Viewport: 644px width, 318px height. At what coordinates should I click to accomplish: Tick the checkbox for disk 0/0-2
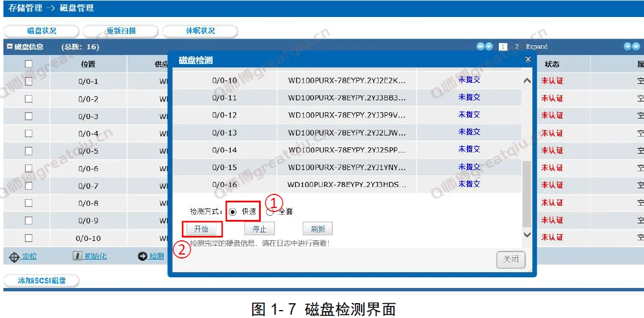click(28, 99)
